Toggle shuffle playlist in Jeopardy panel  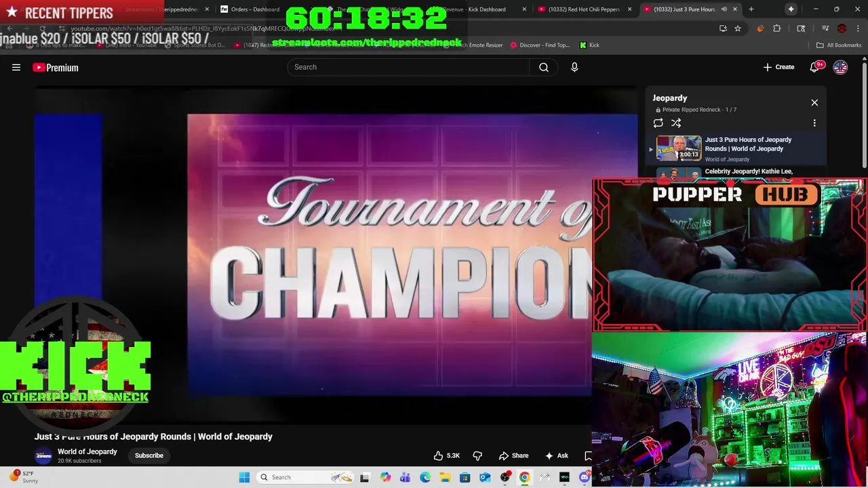coord(676,123)
